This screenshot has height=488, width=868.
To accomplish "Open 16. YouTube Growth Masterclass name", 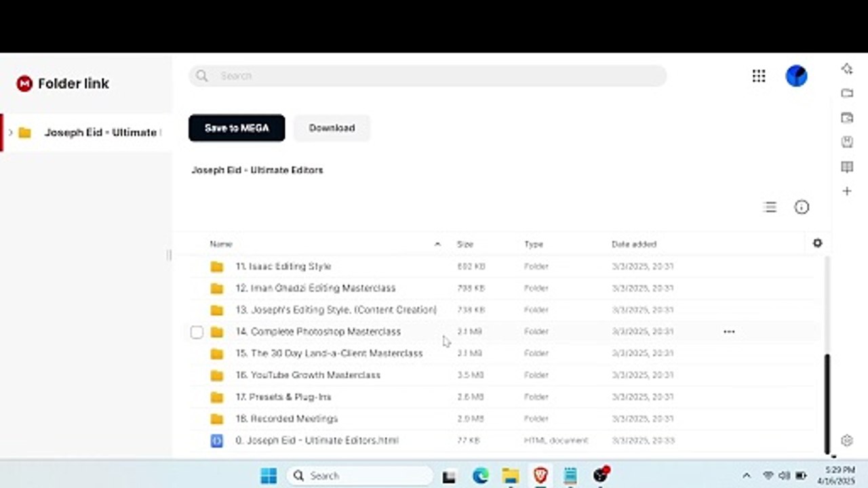I will tap(308, 375).
